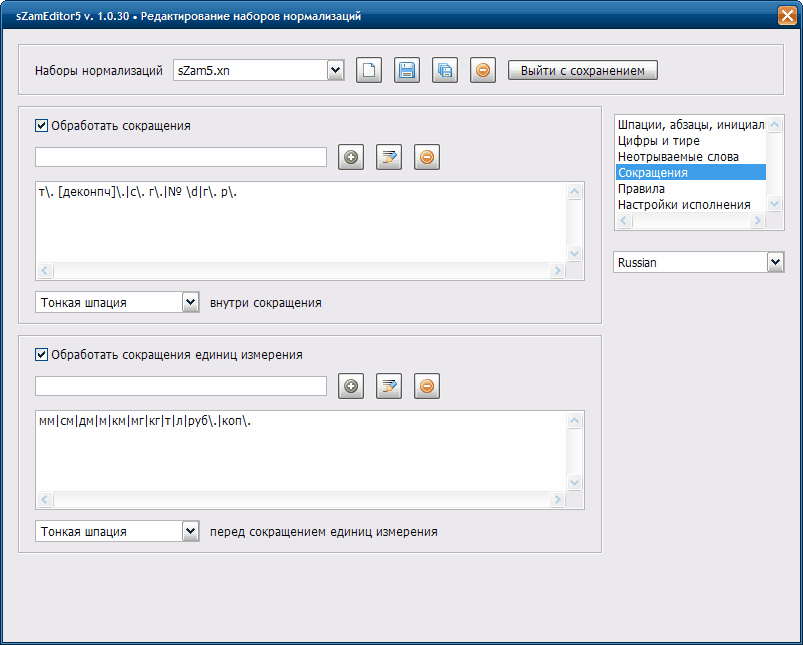Open 'Тонкая шпация' dropdown перед сокращением единиц
This screenshot has height=645, width=803.
point(191,531)
